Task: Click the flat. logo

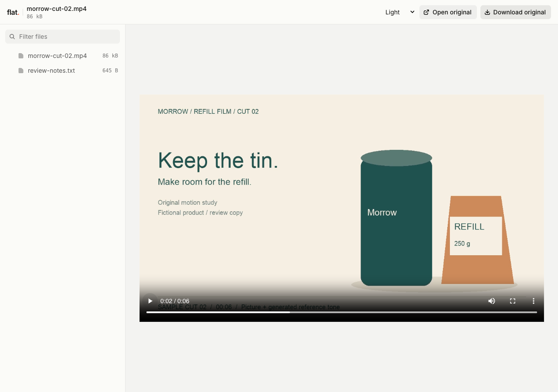Action: [x=13, y=12]
